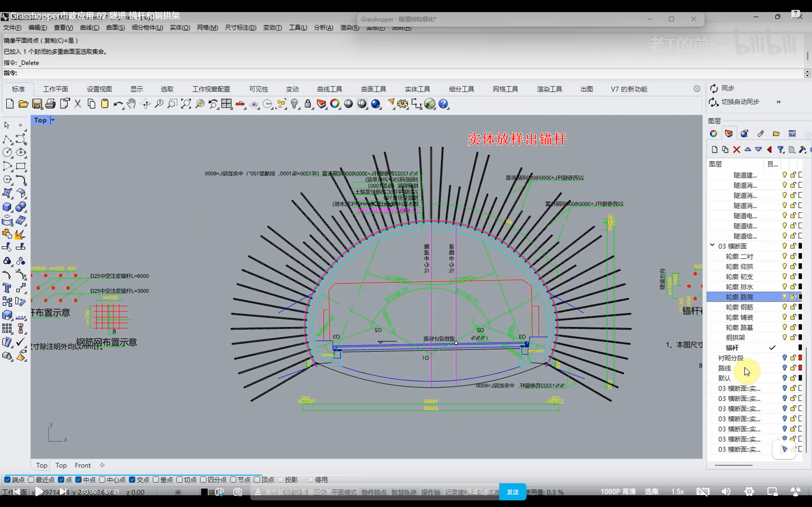This screenshot has height=507, width=812.
Task: Click the Print icon in toolbar
Action: pos(50,104)
